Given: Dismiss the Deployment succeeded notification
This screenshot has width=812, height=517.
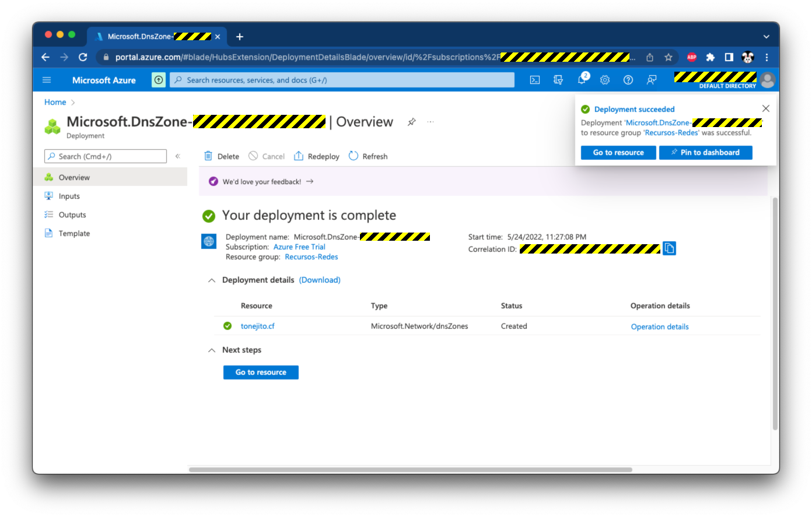Looking at the screenshot, I should pos(765,108).
